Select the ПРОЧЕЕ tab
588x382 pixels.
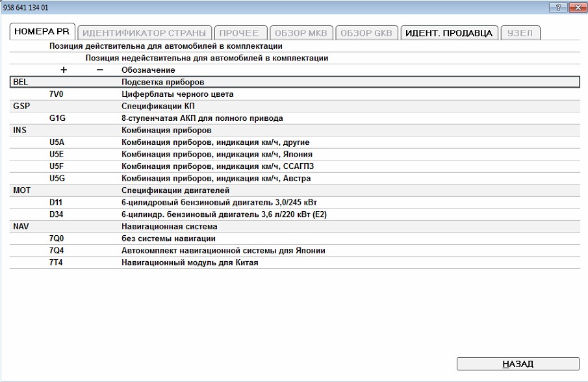pyautogui.click(x=239, y=33)
